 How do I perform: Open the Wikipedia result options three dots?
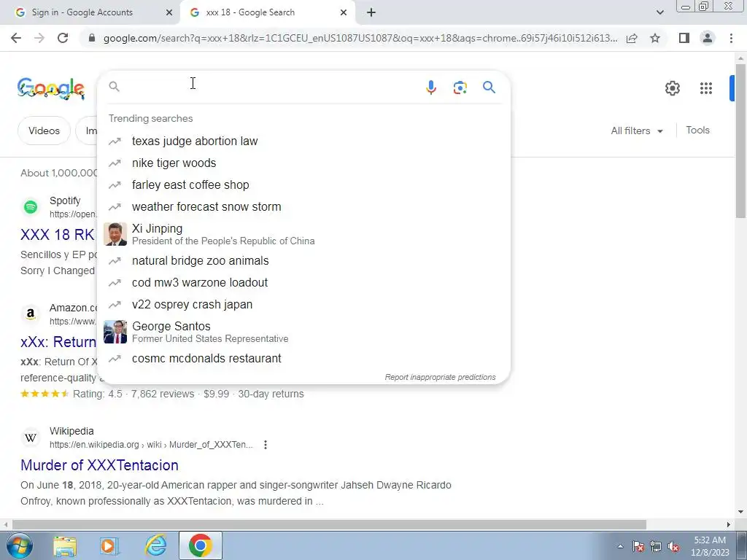click(266, 445)
